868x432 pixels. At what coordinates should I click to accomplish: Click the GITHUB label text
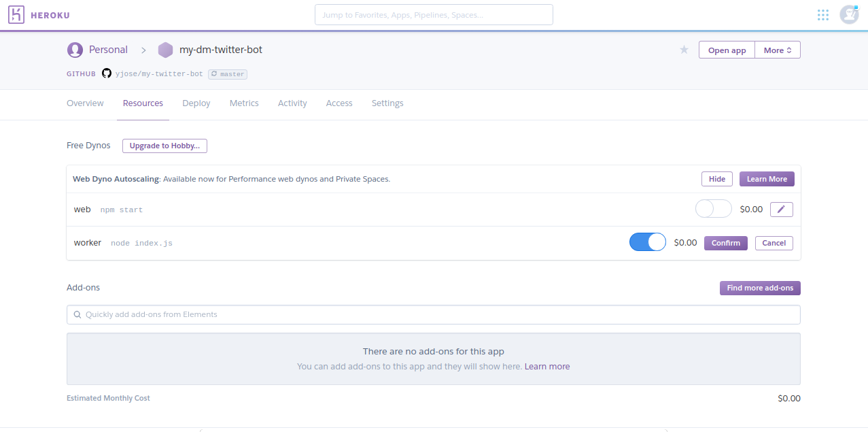pos(81,73)
